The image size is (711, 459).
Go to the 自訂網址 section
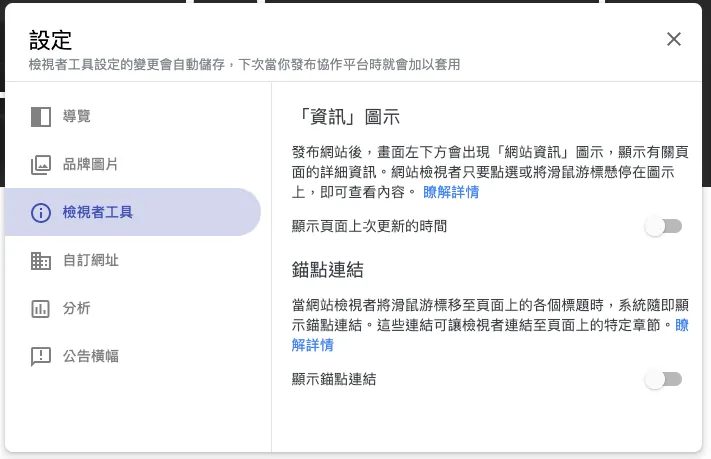[x=91, y=261]
